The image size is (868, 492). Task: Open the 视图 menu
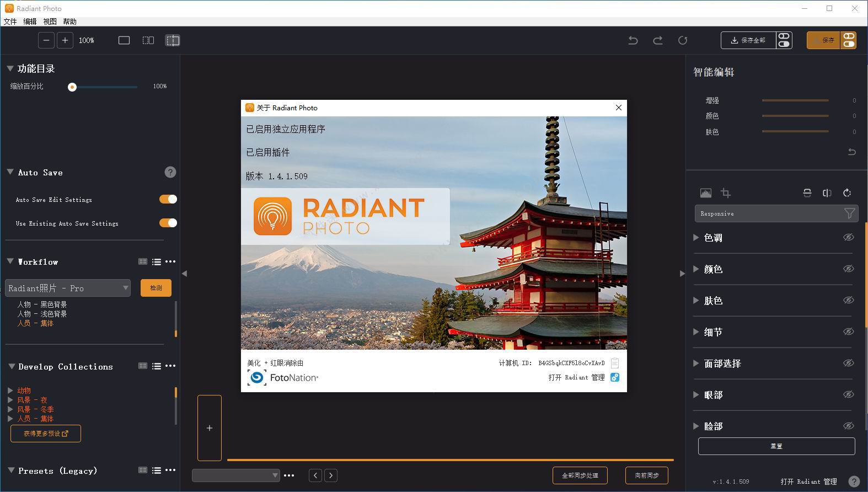pos(50,22)
